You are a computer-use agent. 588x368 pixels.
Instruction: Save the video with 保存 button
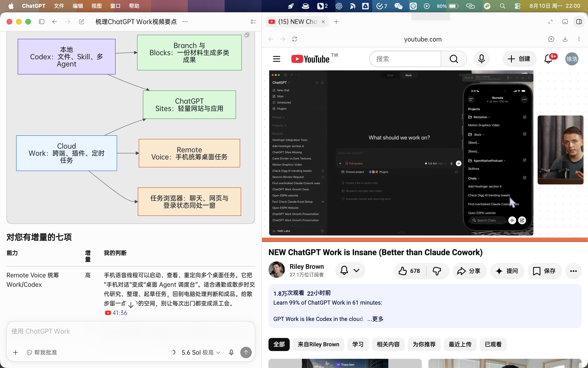(x=545, y=271)
